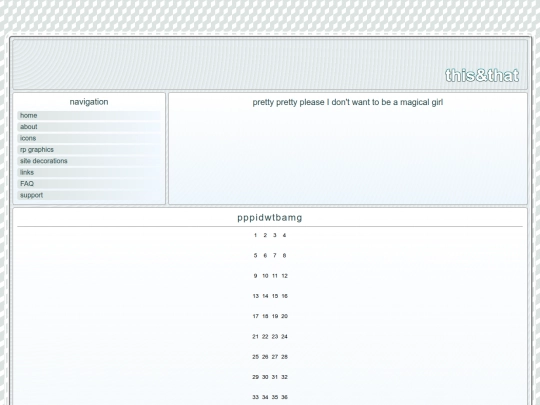Open site decorations page

point(89,161)
